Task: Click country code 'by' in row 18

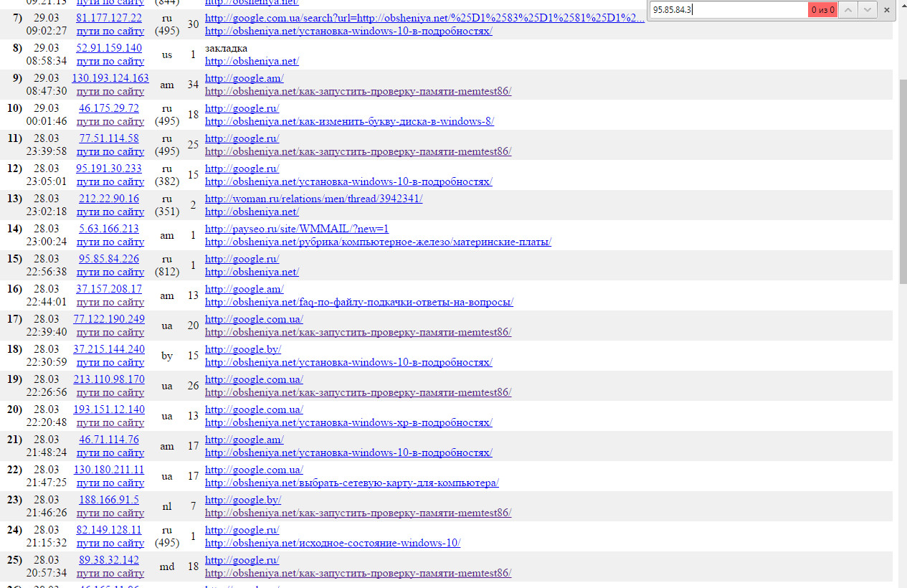Action: pyautogui.click(x=167, y=356)
